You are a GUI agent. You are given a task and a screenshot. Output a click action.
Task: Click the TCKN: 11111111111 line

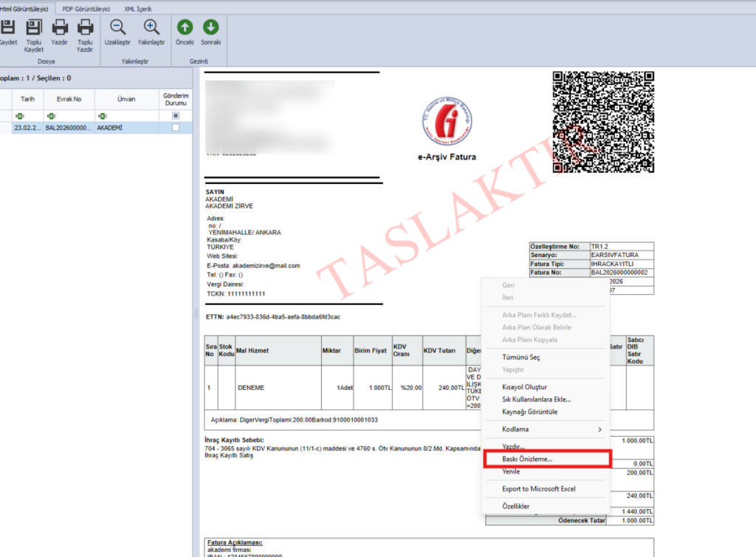(x=236, y=294)
